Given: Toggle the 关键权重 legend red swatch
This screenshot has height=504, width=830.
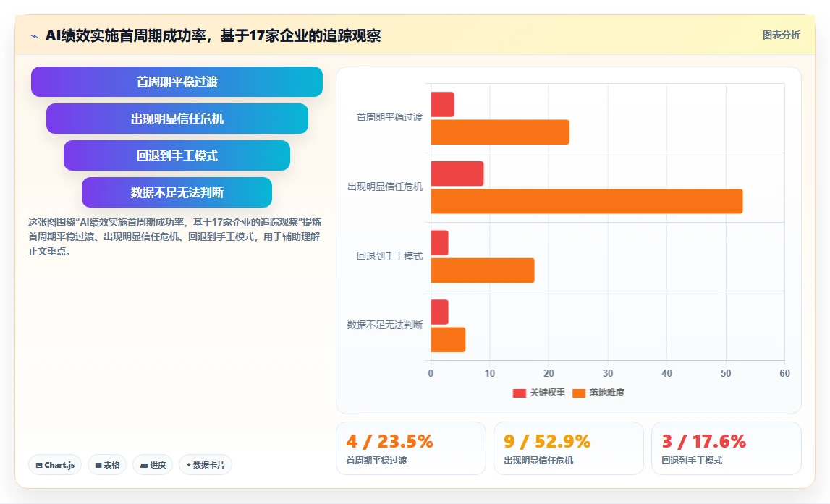Looking at the screenshot, I should (520, 393).
